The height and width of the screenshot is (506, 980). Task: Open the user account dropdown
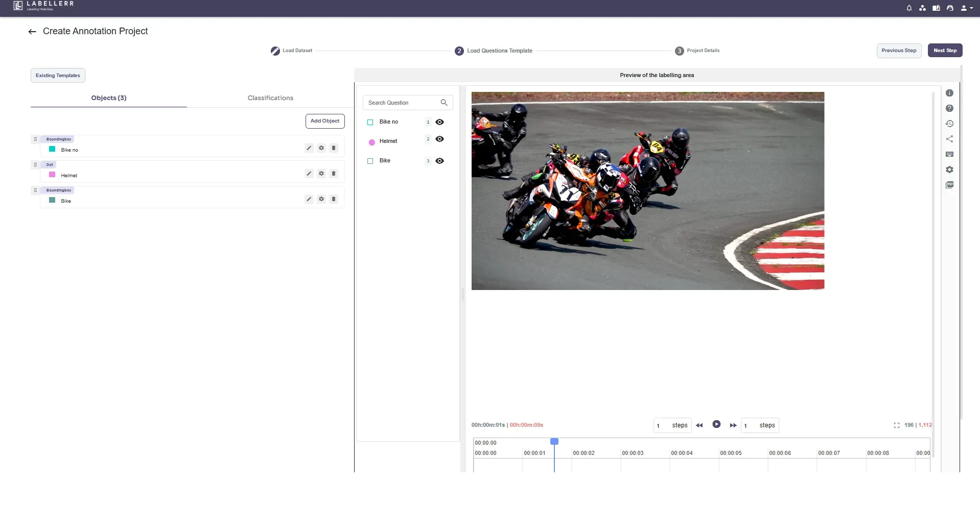[x=967, y=8]
